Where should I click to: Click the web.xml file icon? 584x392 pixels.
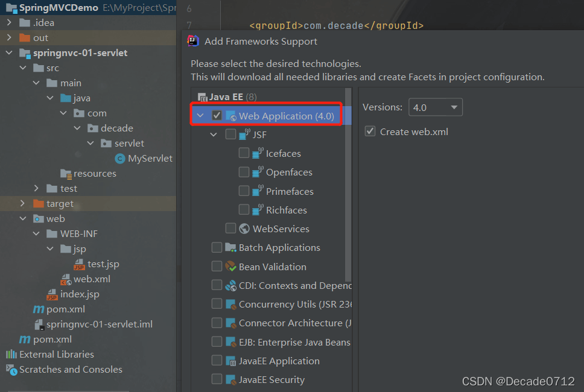pyautogui.click(x=66, y=279)
